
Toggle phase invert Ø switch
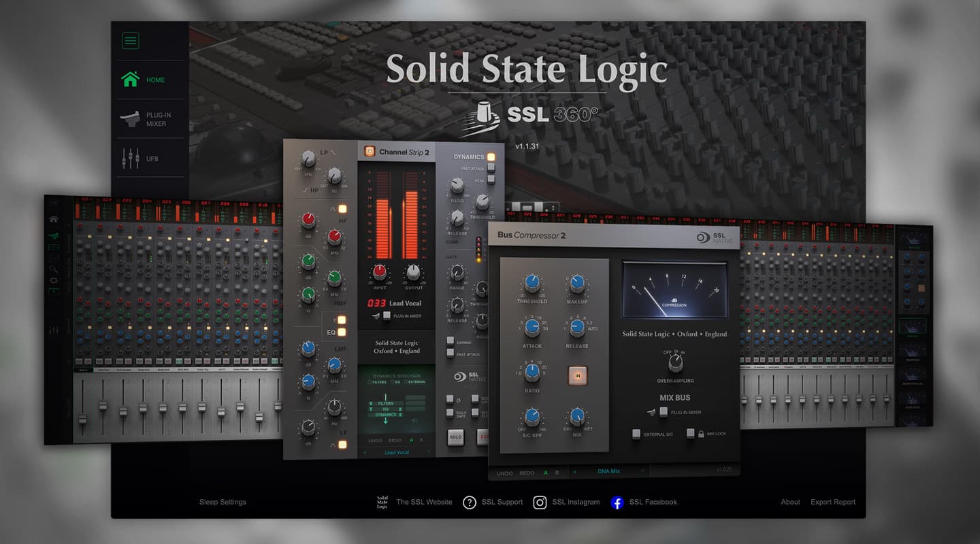coord(451,398)
